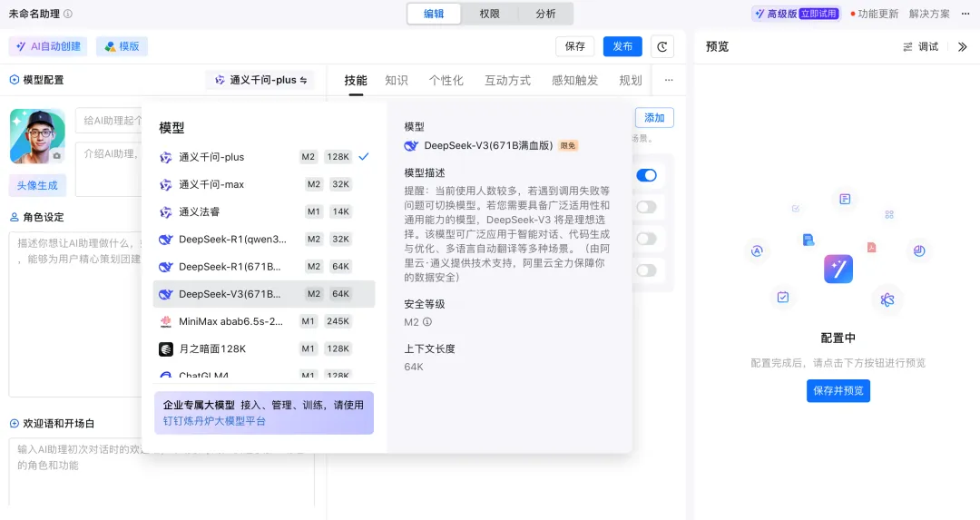
Task: Switch to the 权限 tab
Action: (490, 14)
